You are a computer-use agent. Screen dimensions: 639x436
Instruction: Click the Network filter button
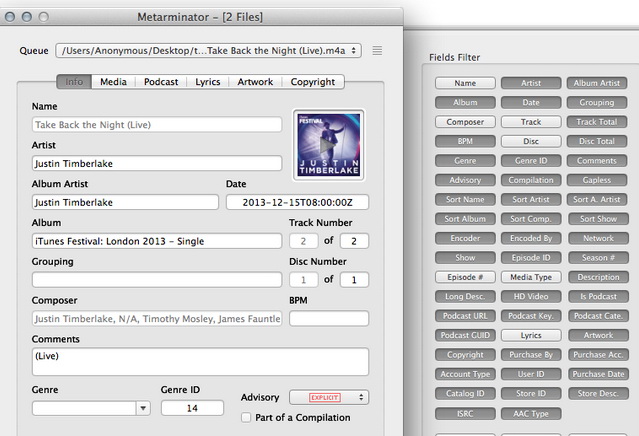[x=598, y=238]
